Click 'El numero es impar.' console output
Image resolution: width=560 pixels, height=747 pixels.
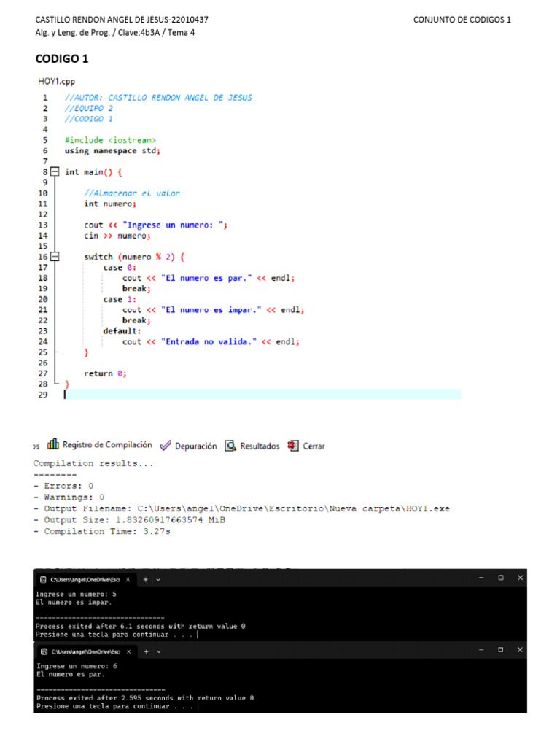[74, 602]
